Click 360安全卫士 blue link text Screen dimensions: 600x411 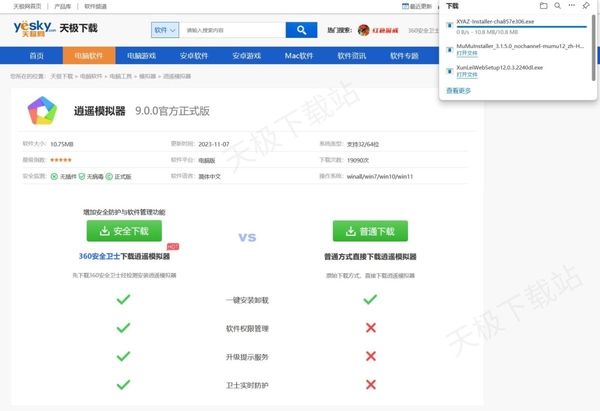click(99, 256)
